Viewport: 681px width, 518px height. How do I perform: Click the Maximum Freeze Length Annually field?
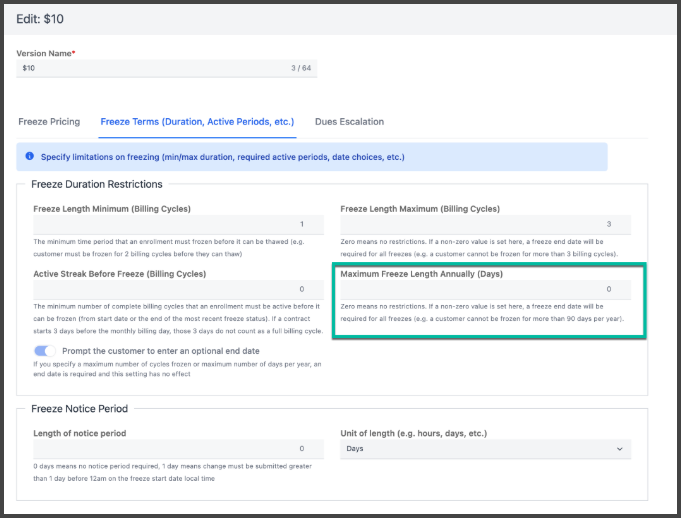[486, 289]
